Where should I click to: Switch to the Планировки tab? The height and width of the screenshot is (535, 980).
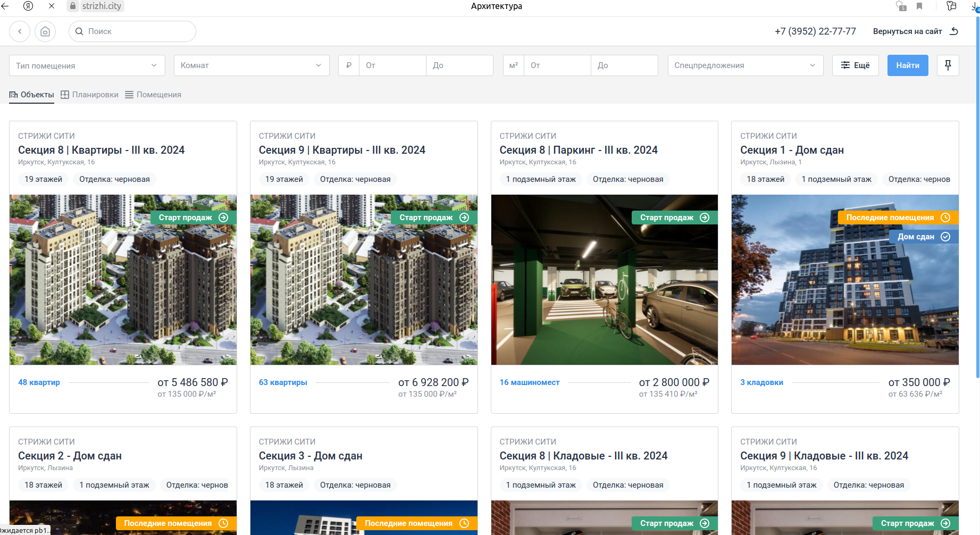click(89, 95)
